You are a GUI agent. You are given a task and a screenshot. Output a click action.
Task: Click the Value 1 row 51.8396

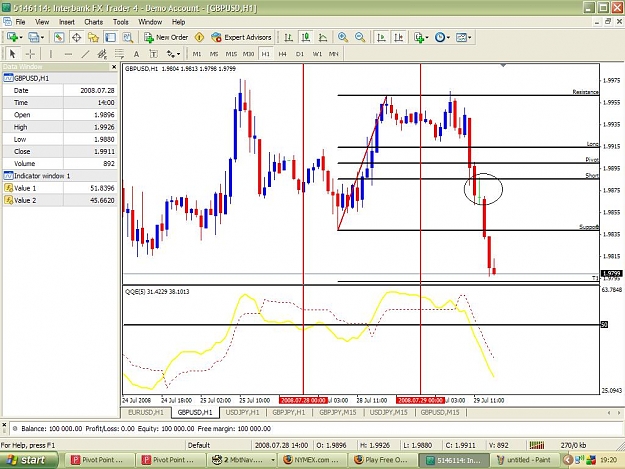(60, 188)
